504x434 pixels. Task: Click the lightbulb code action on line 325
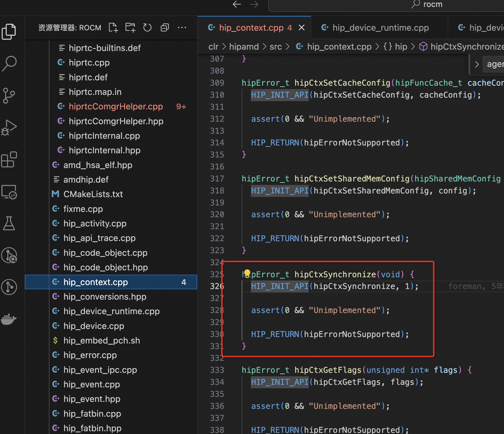tap(247, 273)
